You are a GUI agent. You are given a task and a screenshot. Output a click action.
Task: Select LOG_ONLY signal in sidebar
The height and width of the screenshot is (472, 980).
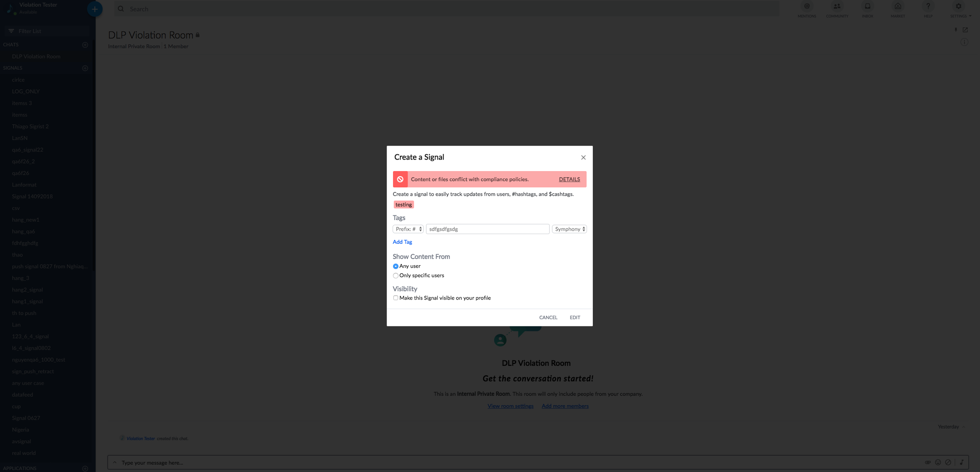tap(26, 92)
